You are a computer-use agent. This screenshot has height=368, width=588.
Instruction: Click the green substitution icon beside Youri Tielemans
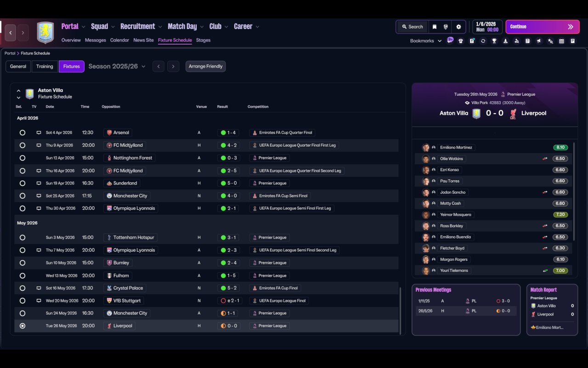(x=545, y=270)
